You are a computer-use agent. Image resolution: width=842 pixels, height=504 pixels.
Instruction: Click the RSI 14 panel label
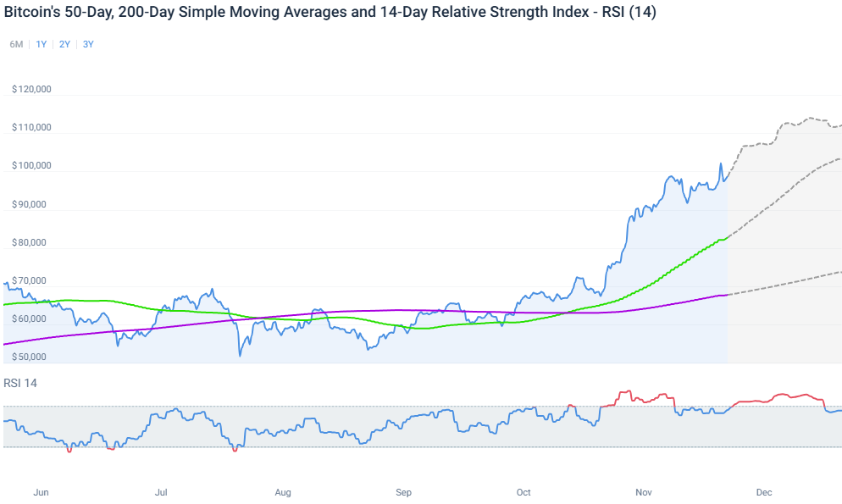[21, 382]
